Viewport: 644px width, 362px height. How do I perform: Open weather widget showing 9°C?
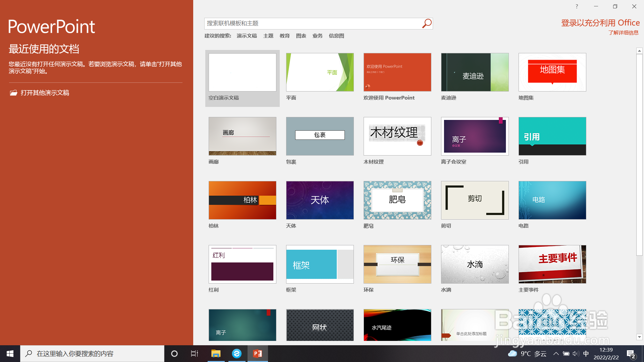(527, 354)
